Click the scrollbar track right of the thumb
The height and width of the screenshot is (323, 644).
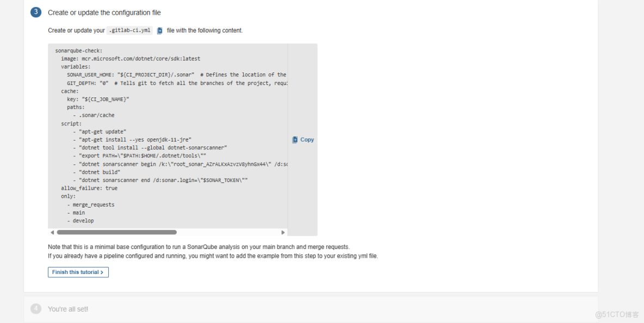coord(228,231)
